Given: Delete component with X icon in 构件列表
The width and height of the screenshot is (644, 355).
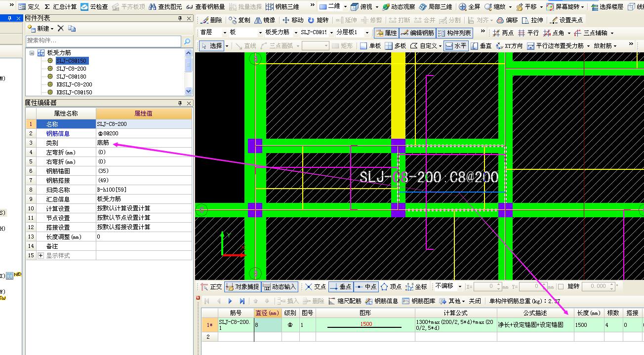Looking at the screenshot, I should click(61, 29).
